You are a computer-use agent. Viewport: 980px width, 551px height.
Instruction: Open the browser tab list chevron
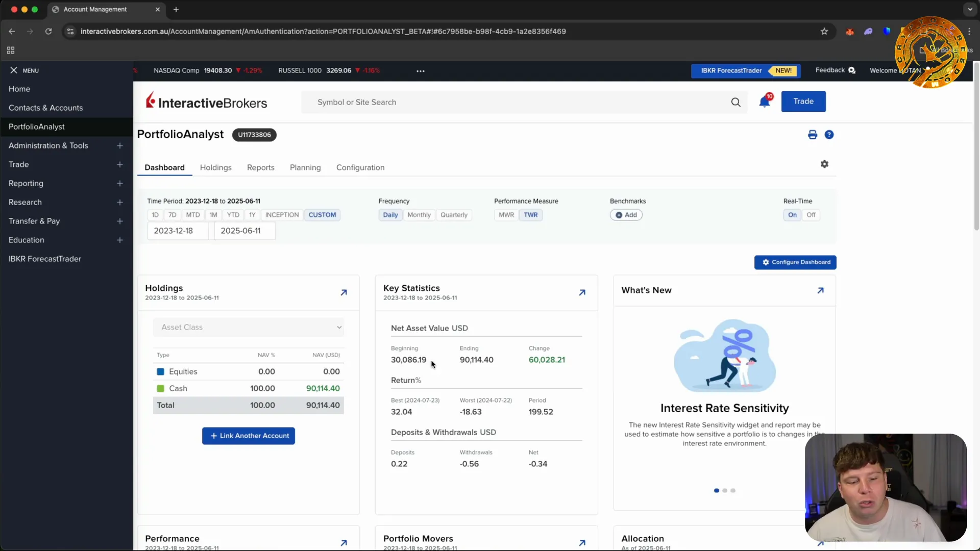(970, 9)
